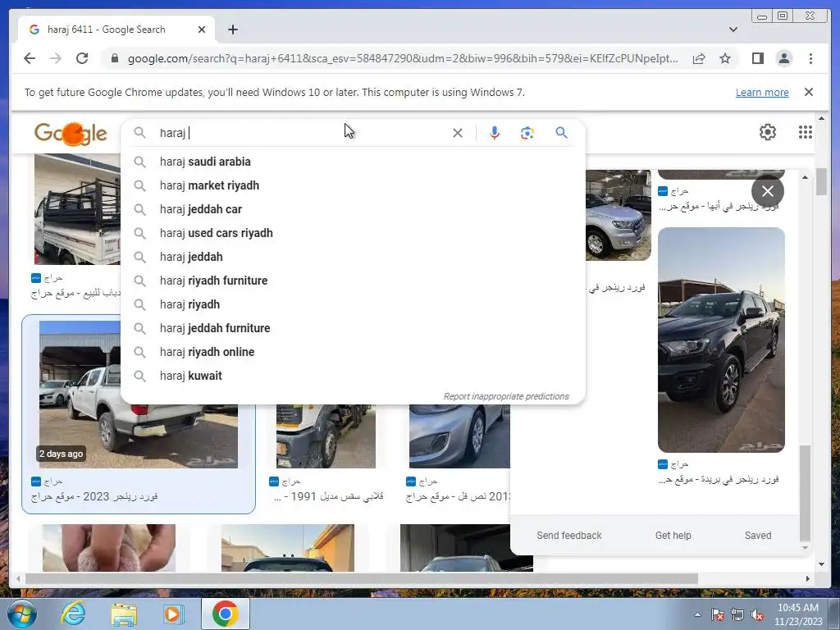The image size is (840, 630).
Task: Click Send feedback in preview panel
Action: [x=569, y=536]
